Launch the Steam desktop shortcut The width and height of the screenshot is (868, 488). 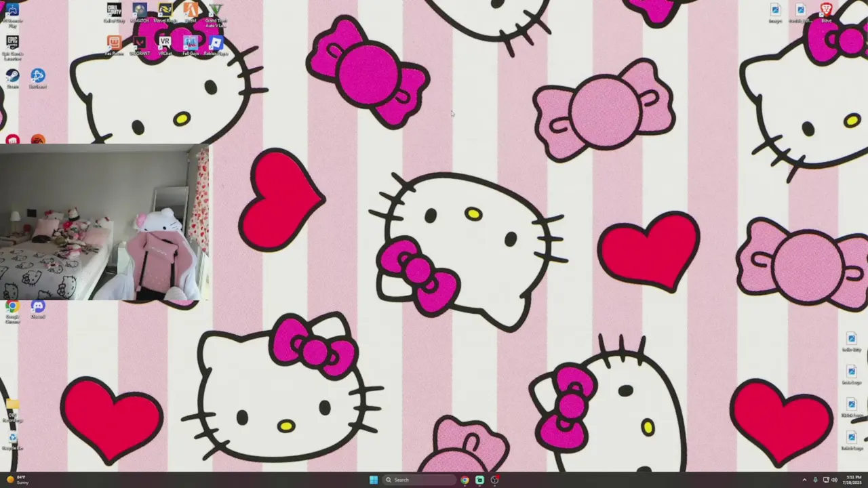click(12, 79)
